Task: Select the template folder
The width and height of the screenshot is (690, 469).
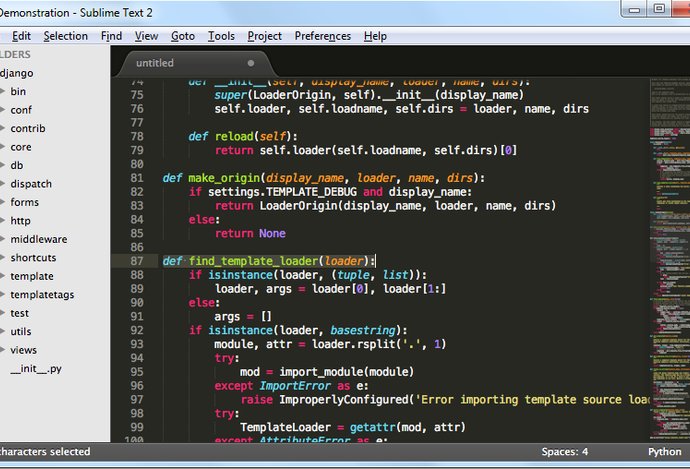Action: tap(32, 276)
